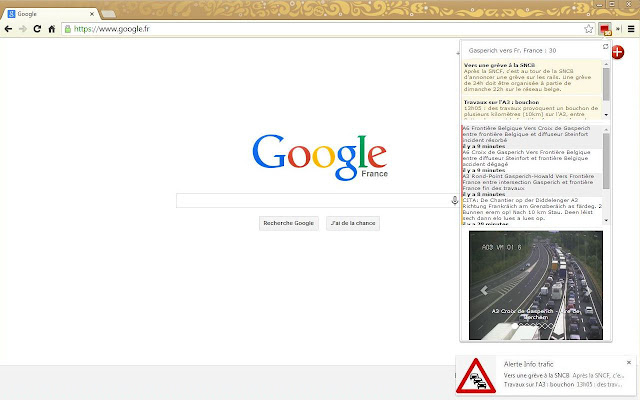This screenshot has height=400, width=640.
Task: Click the green padlock security icon
Action: click(x=68, y=29)
